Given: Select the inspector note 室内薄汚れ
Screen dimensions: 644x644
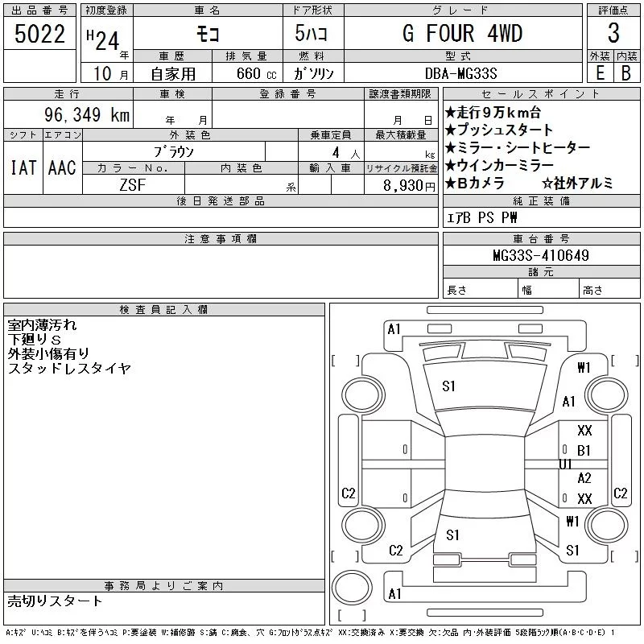Looking at the screenshot, I should [x=42, y=325].
